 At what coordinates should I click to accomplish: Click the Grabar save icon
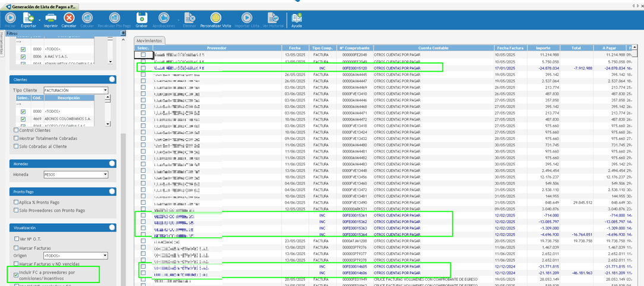click(x=141, y=20)
